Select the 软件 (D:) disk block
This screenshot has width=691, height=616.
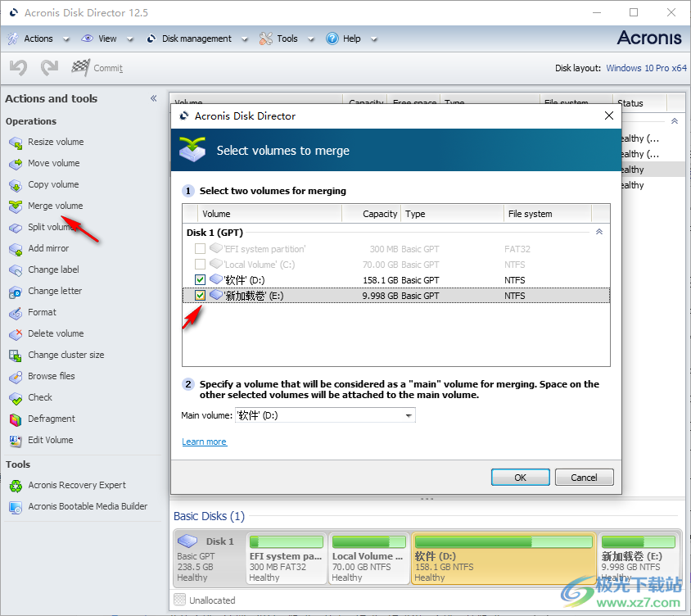click(504, 559)
